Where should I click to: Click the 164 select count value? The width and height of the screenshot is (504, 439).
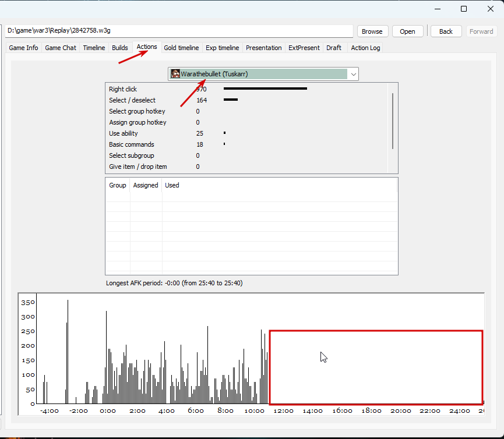click(x=202, y=100)
